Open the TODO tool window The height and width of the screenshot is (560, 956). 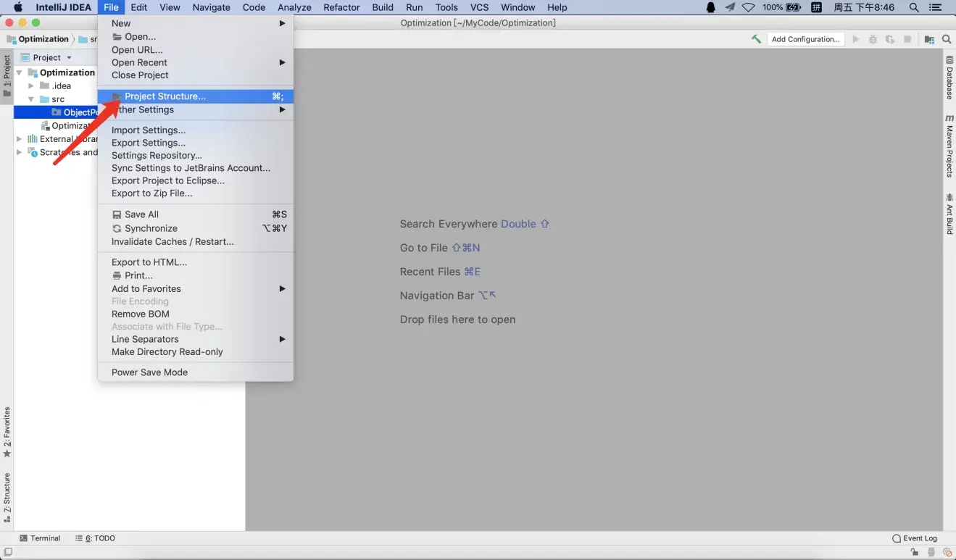pos(95,538)
